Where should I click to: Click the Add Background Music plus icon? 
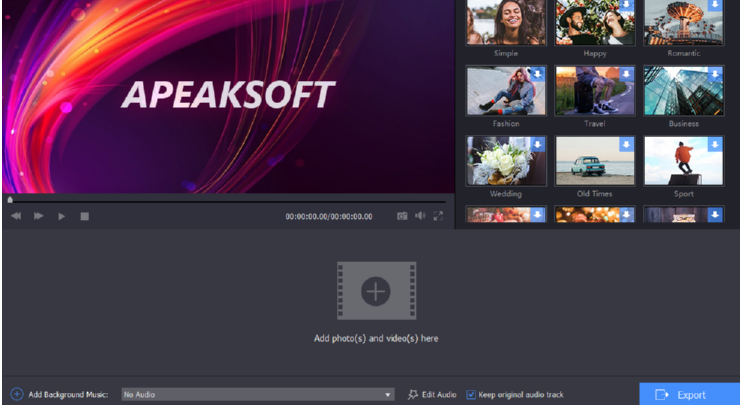pos(17,394)
